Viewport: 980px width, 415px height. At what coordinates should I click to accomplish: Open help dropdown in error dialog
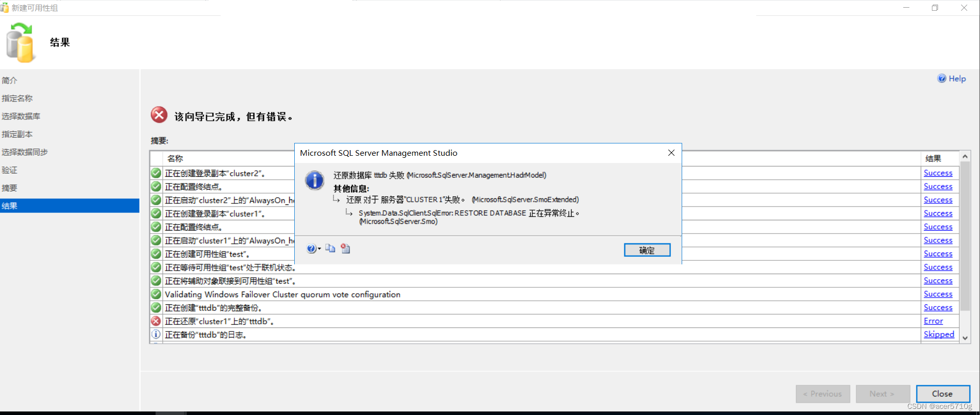pos(314,249)
